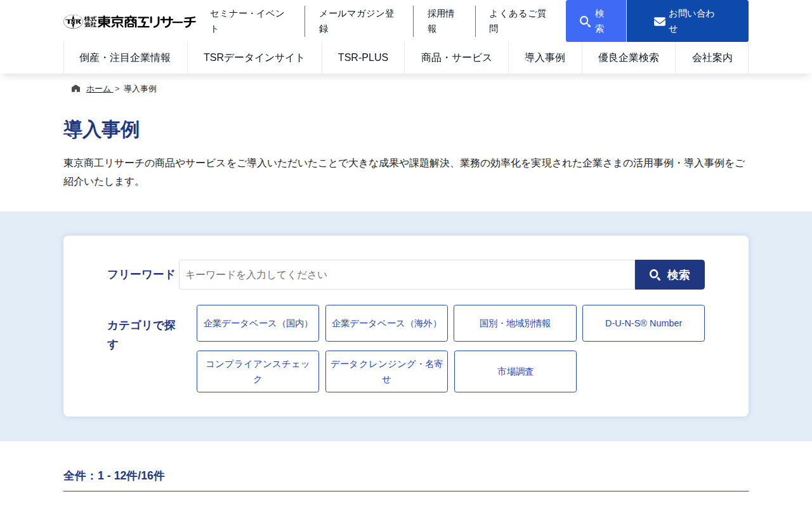Open 商品・サービス menu
Viewport: 812px width, 508px height.
457,58
